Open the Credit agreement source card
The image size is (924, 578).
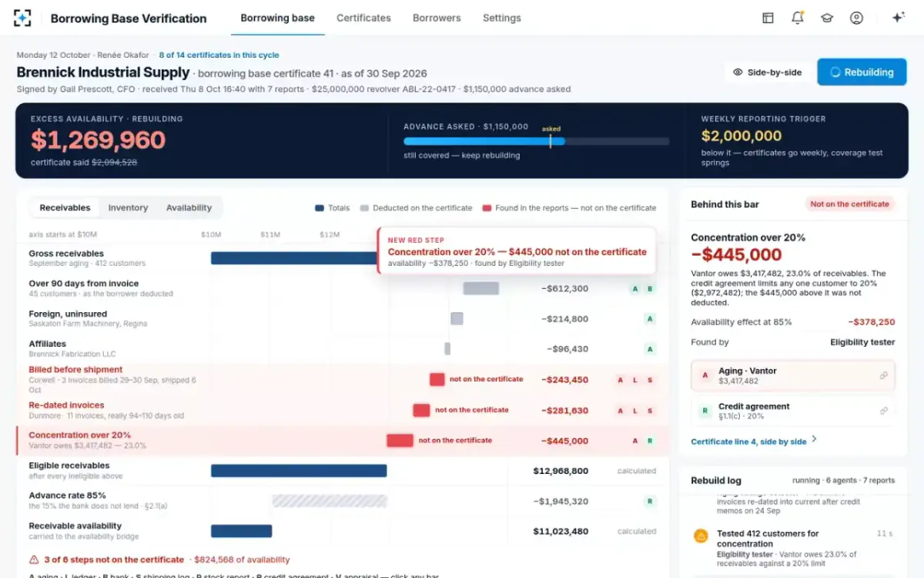[x=793, y=412]
